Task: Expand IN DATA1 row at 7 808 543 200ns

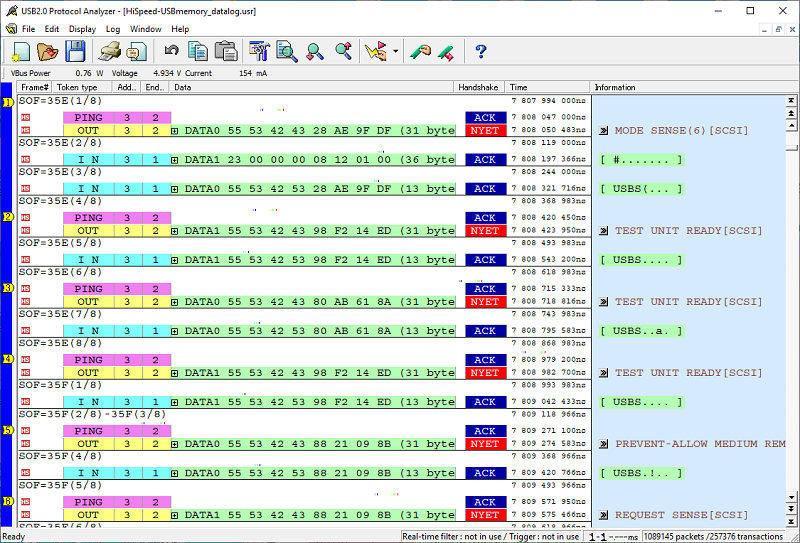Action: (174, 260)
